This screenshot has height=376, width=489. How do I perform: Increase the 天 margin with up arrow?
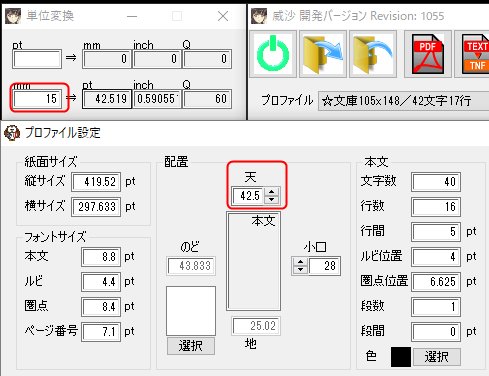pos(272,192)
